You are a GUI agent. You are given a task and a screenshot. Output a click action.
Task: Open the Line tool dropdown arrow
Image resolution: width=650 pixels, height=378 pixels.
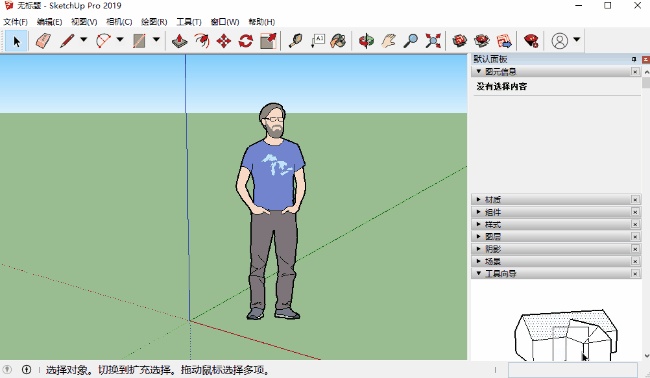tap(84, 40)
